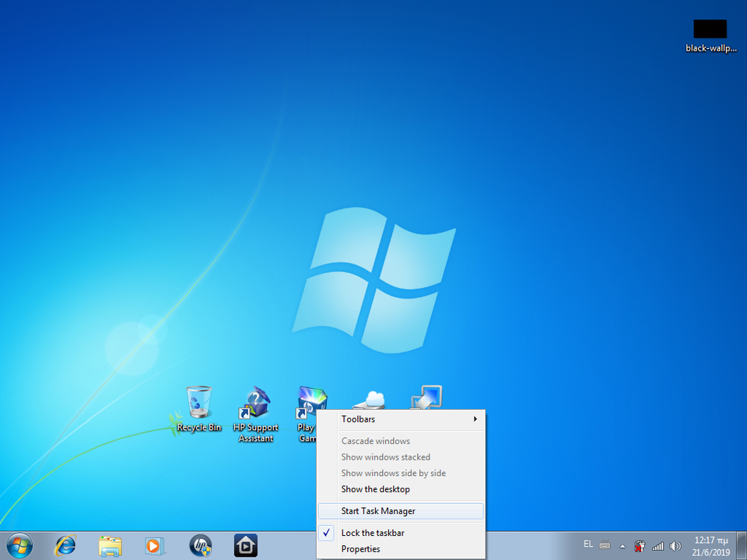Select the cloud drive desktop icon
The image size is (747, 560).
(369, 400)
